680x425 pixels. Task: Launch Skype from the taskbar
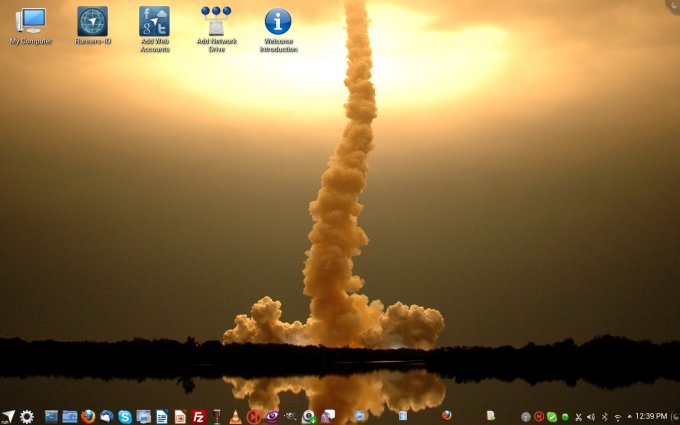pyautogui.click(x=125, y=416)
